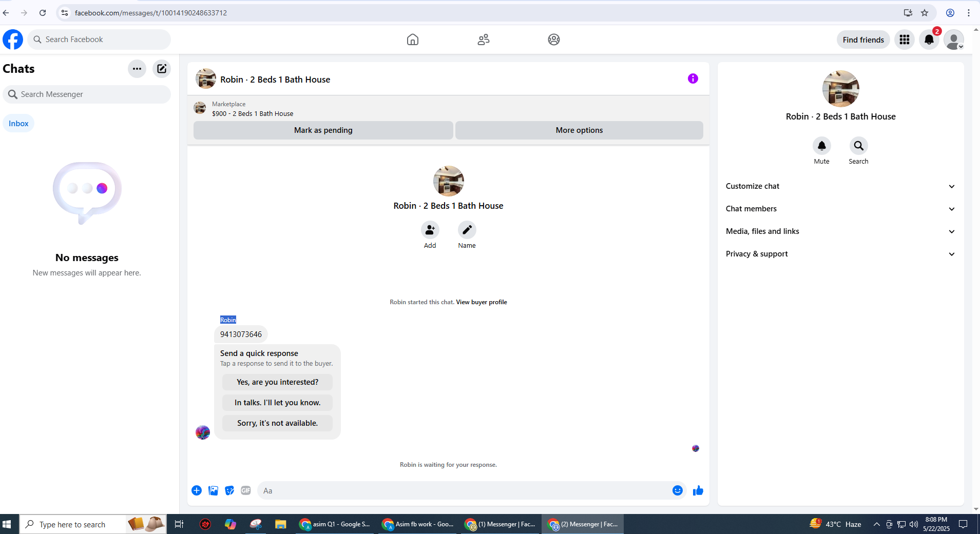
Task: Open the Facebook home logo
Action: pos(13,39)
